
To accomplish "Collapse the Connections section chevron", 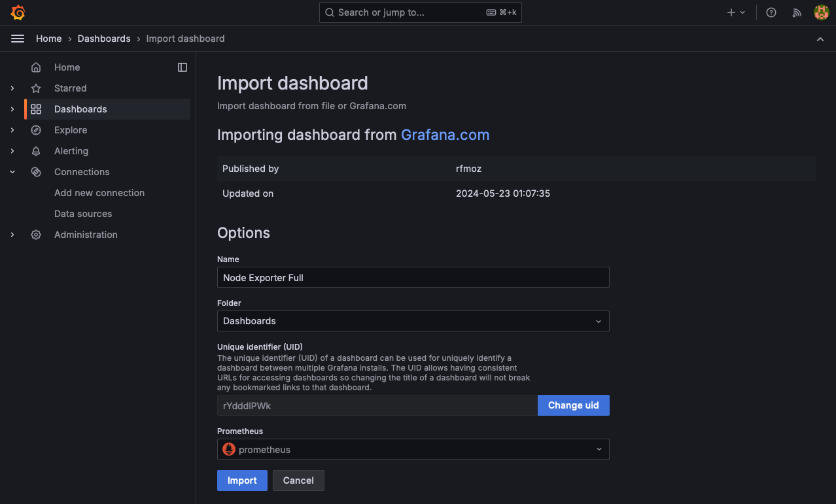I will coord(12,172).
